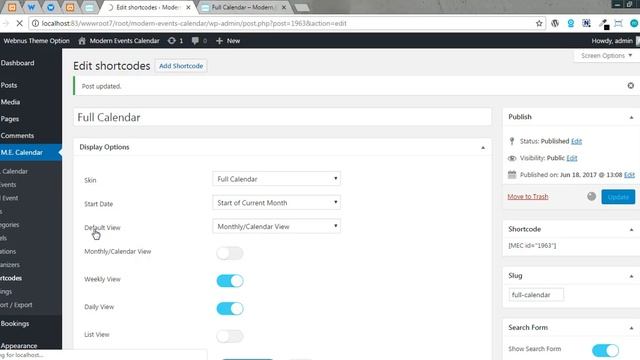
Task: Open the pinned W browser tab
Action: [31, 7]
